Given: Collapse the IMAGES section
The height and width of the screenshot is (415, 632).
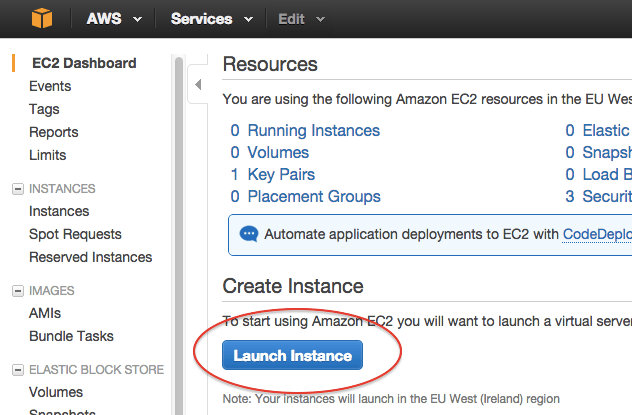Looking at the screenshot, I should [18, 290].
